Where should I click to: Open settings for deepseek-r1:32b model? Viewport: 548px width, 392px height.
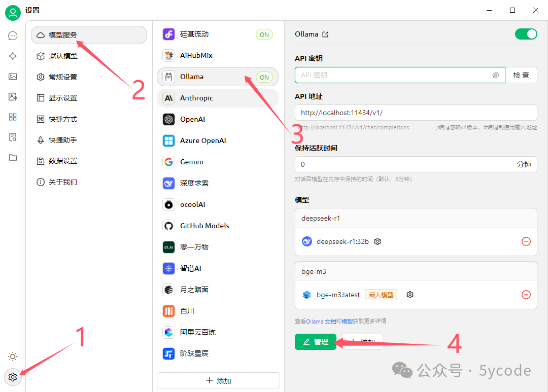pos(378,241)
